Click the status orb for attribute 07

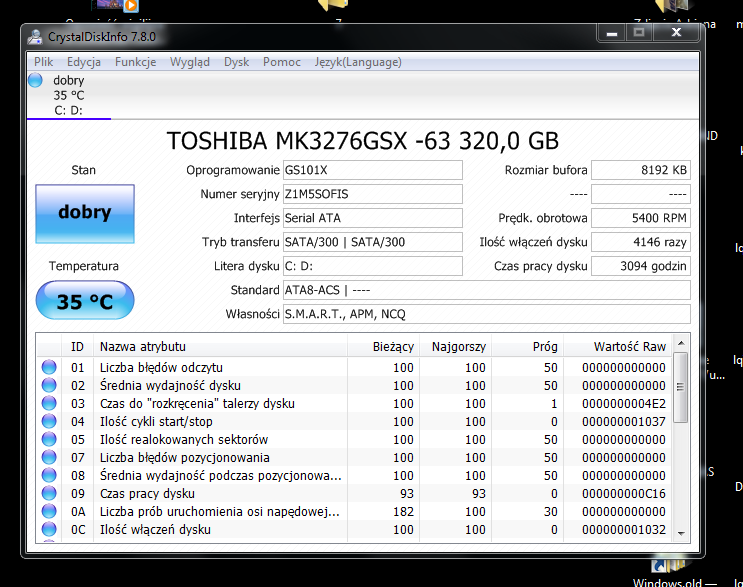click(49, 457)
